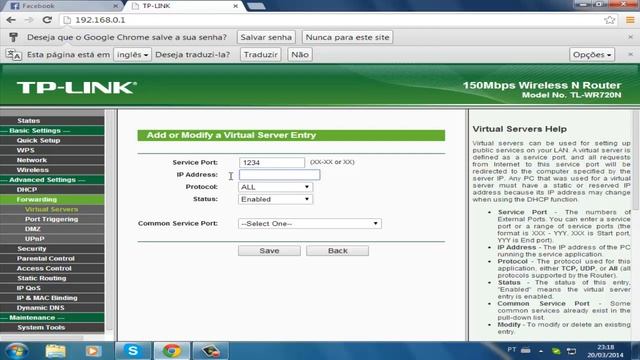640x360 pixels.
Task: Open the Status dropdown
Action: click(x=276, y=199)
